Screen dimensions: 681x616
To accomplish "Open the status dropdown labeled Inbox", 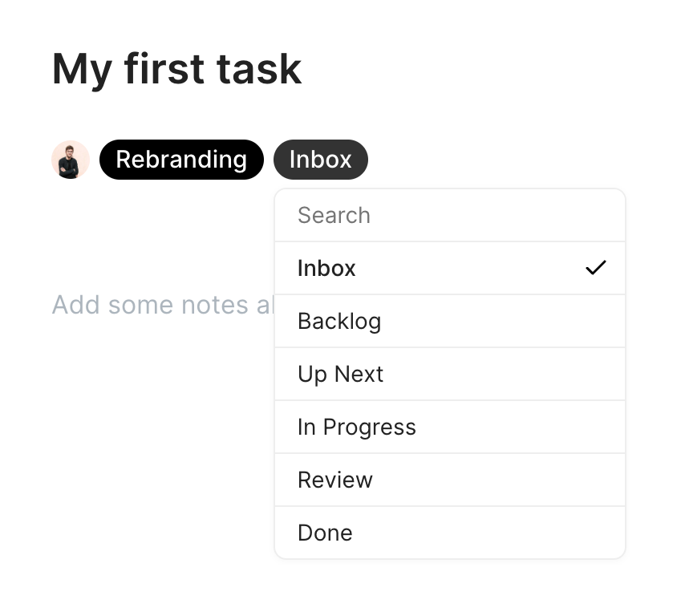I will pos(321,159).
